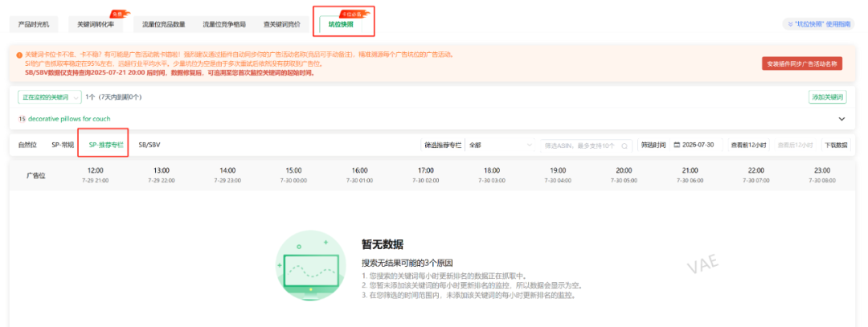Switch to 流量位竞争格局 tab
The width and height of the screenshot is (868, 327).
(223, 24)
